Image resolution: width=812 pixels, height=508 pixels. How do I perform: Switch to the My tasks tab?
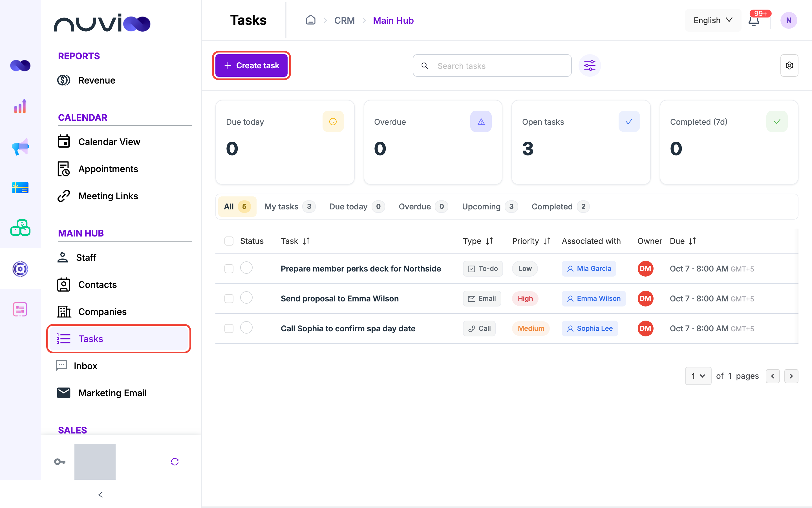click(290, 207)
